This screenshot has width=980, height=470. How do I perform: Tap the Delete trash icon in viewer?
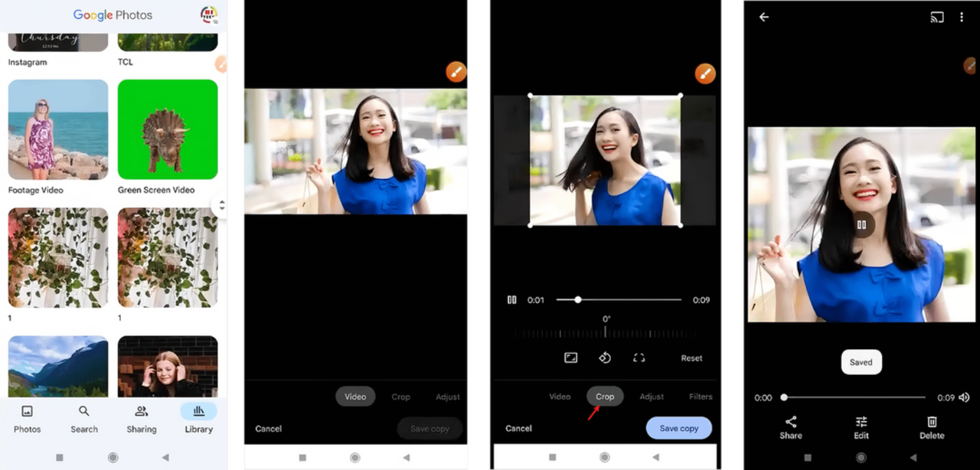tap(932, 427)
